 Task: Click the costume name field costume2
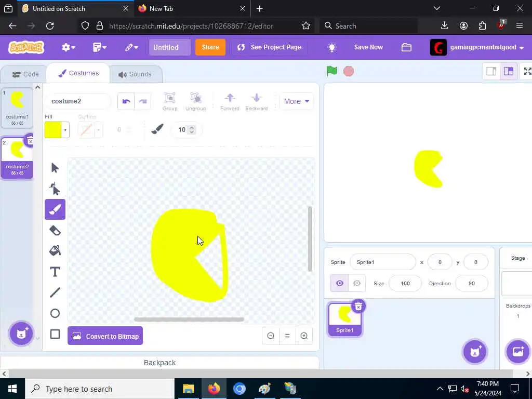(78, 101)
